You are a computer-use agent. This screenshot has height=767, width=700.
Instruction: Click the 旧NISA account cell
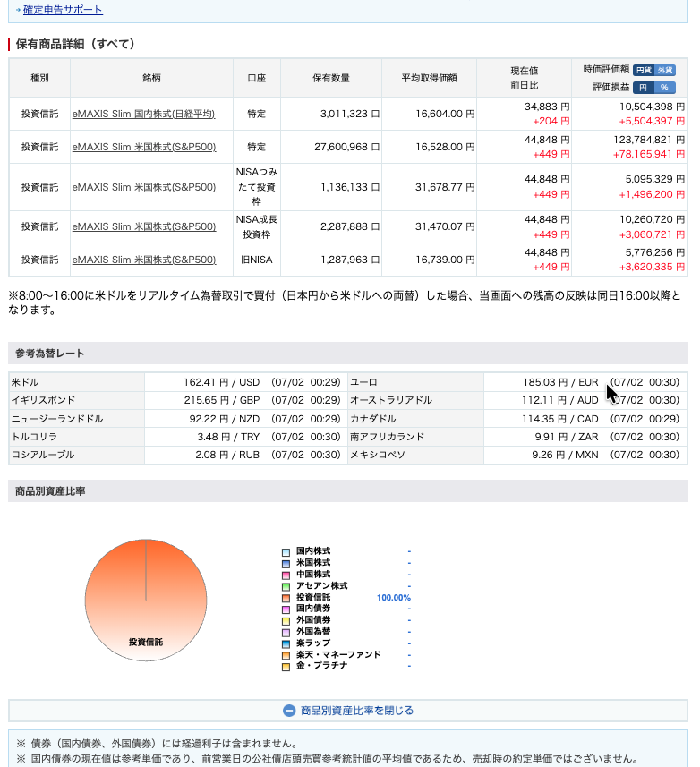(257, 260)
